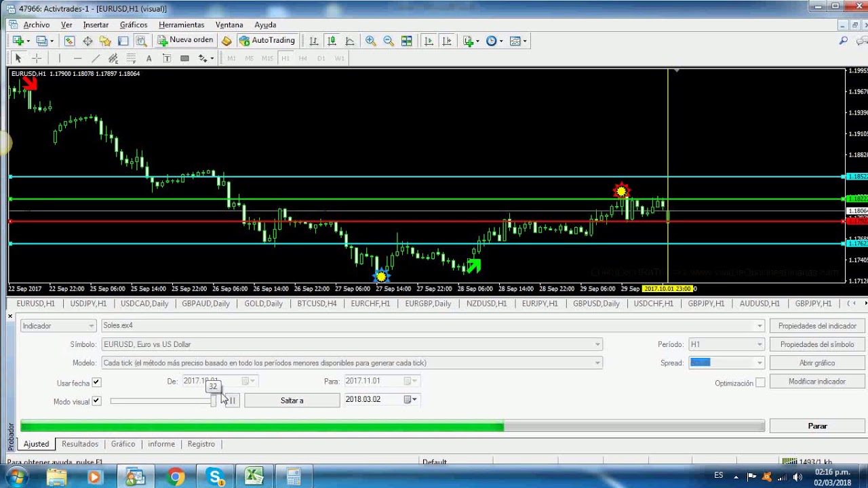This screenshot has height=488, width=868.
Task: Open the Símbolo EURUSD dropdown
Action: click(351, 344)
